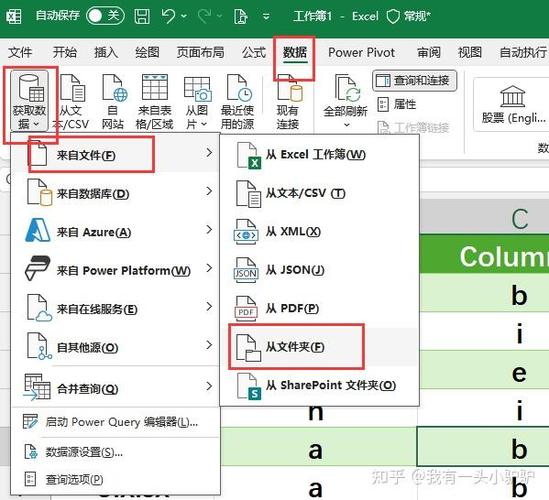
Task: Open the 文件 tab
Action: tap(20, 53)
